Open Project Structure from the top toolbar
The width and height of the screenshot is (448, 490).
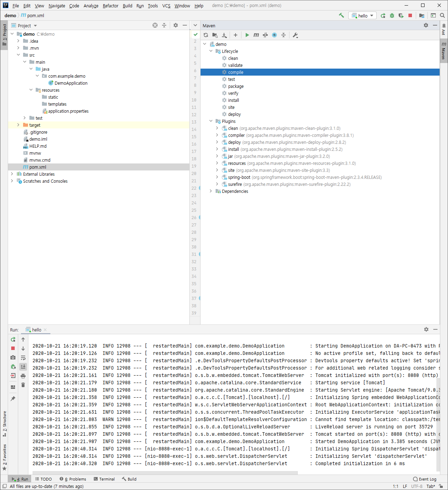point(421,15)
